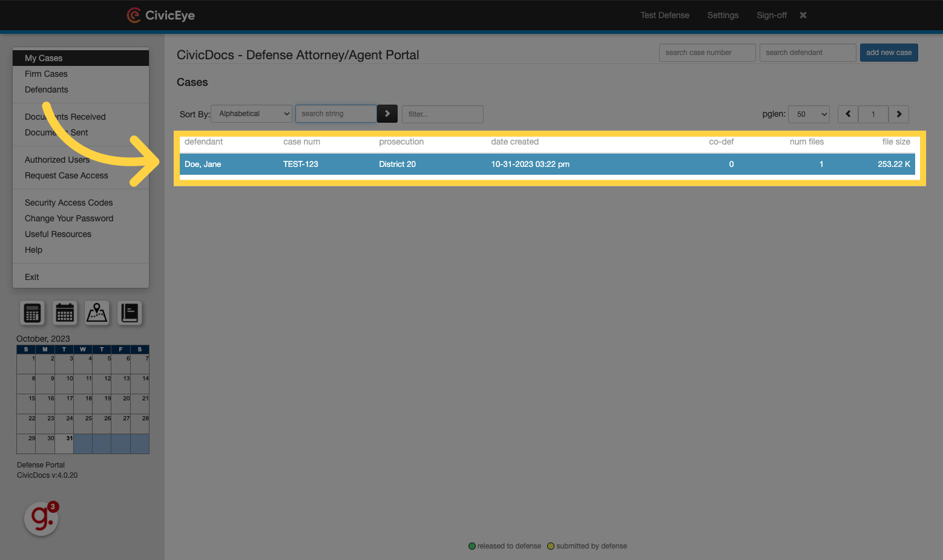
Task: Open Settings in top bar
Action: coord(723,15)
